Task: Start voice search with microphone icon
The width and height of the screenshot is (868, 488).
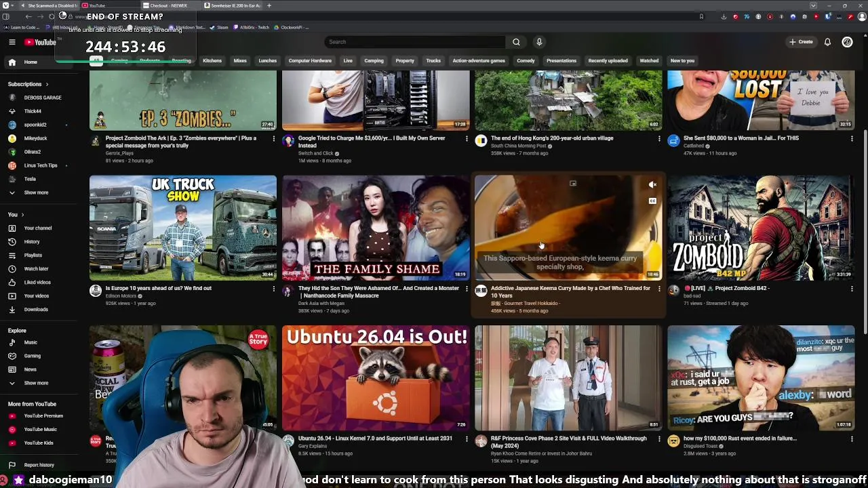Action: pyautogui.click(x=539, y=42)
